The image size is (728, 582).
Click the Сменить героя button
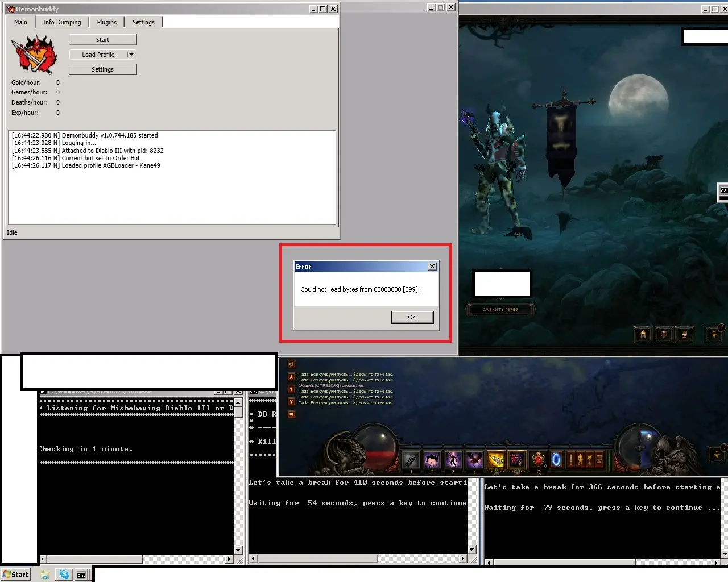point(500,310)
